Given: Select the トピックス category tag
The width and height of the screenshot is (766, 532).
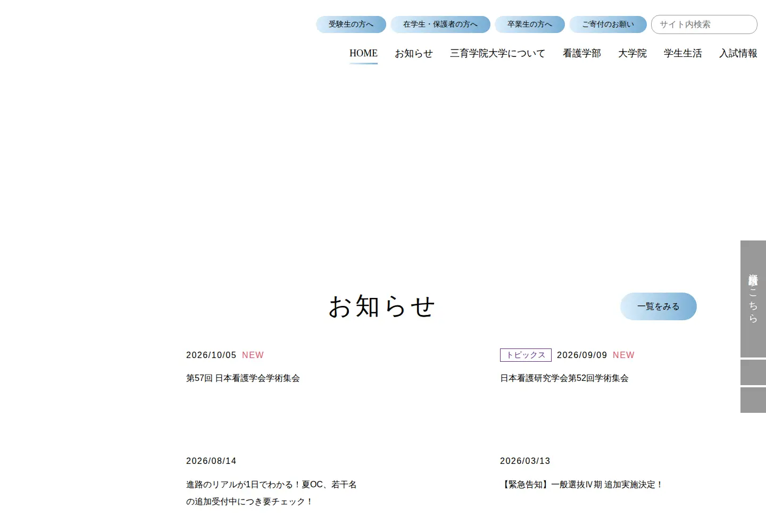Looking at the screenshot, I should pyautogui.click(x=526, y=355).
